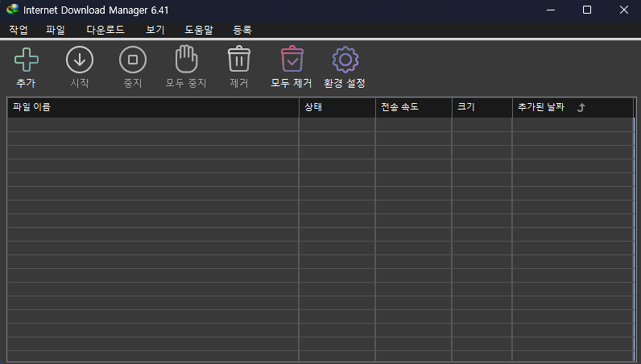This screenshot has width=641, height=364.
Task: Start download with the 시작 icon
Action: tap(80, 60)
